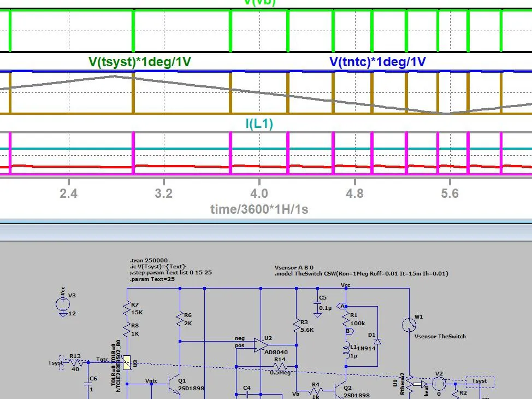
Task: Select resistor R13 symbol near Tsyst
Action: [75, 363]
